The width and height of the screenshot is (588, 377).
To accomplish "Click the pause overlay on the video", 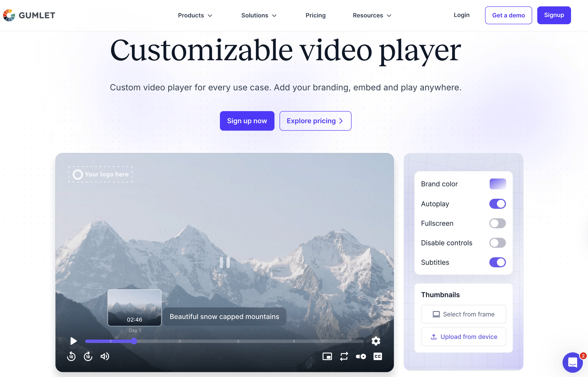I will point(225,262).
